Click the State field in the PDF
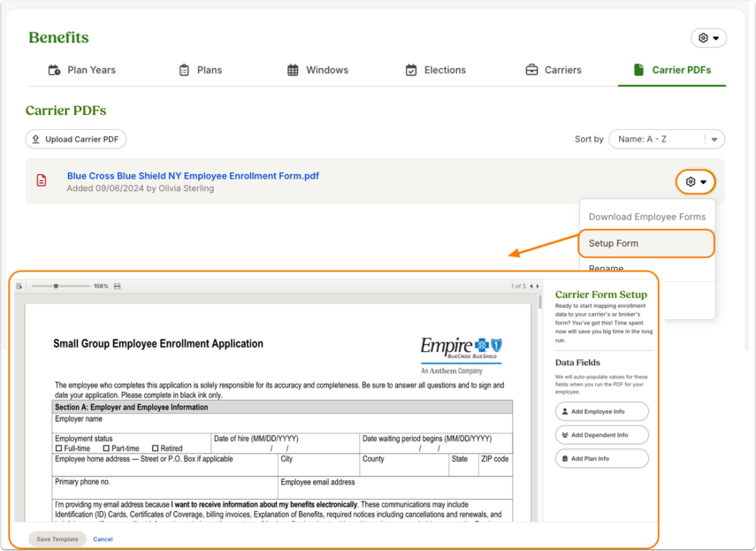 pos(463,464)
